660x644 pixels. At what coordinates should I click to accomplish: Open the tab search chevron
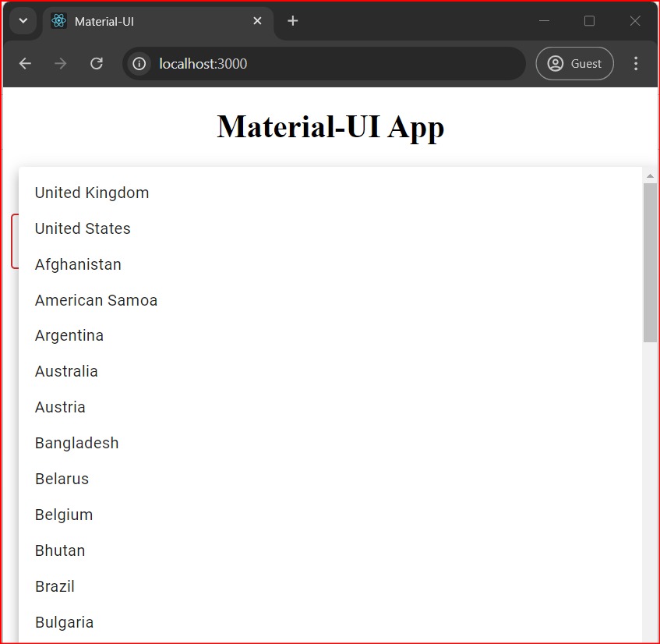23,21
